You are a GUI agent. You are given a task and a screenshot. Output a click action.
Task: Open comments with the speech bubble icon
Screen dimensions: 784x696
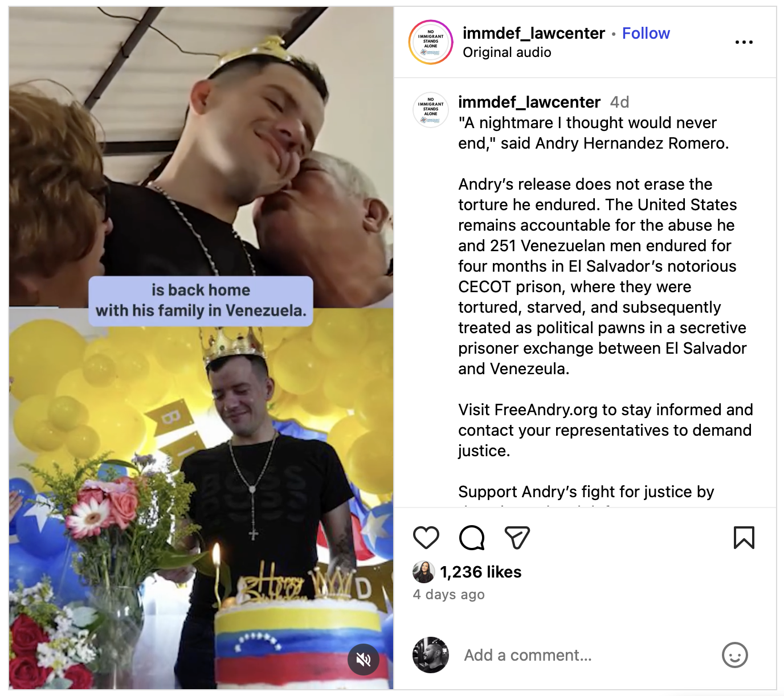[x=472, y=538]
